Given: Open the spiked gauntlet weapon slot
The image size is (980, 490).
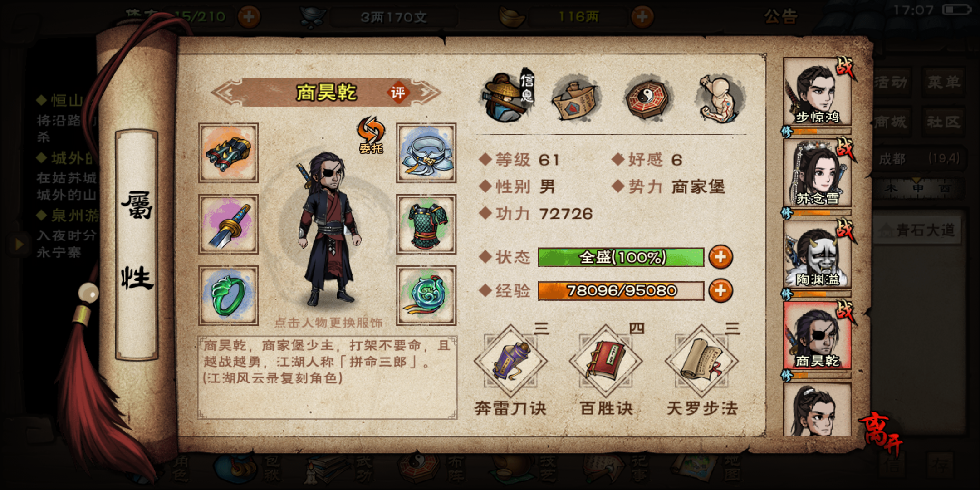Looking at the screenshot, I should [x=228, y=153].
